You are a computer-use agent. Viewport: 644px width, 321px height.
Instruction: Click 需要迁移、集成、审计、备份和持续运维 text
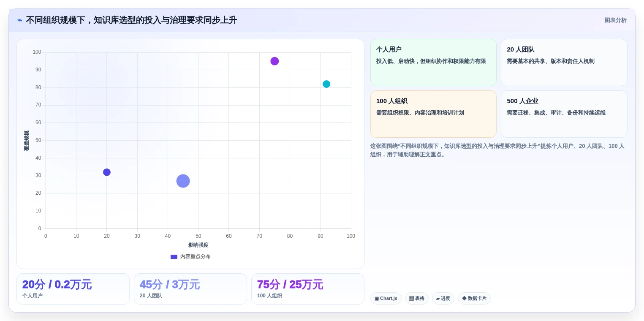556,113
